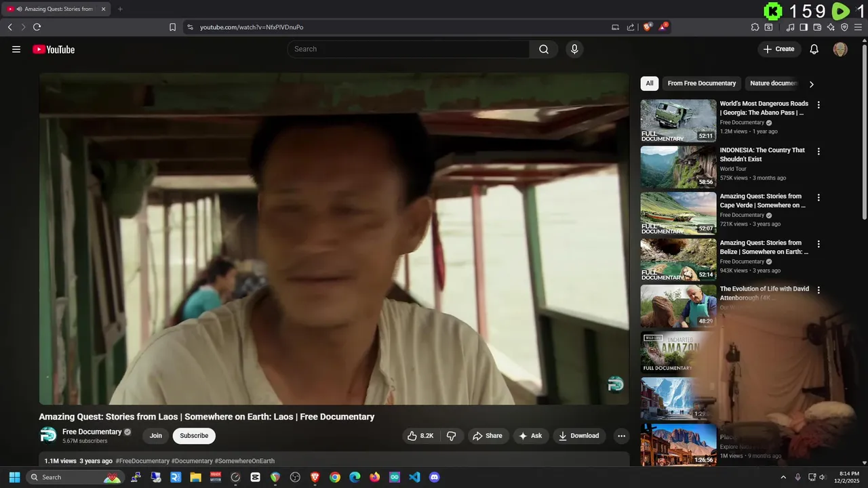Click the Free Documentary channel avatar
This screenshot has height=488, width=868.
click(48, 435)
